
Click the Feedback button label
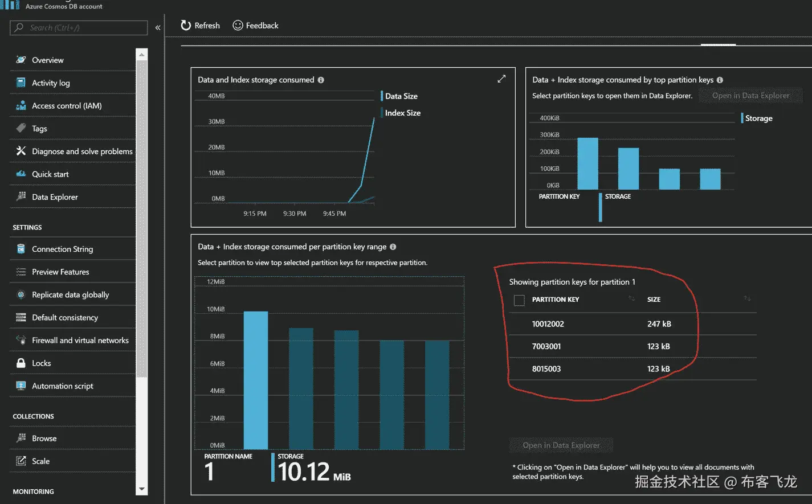262,26
